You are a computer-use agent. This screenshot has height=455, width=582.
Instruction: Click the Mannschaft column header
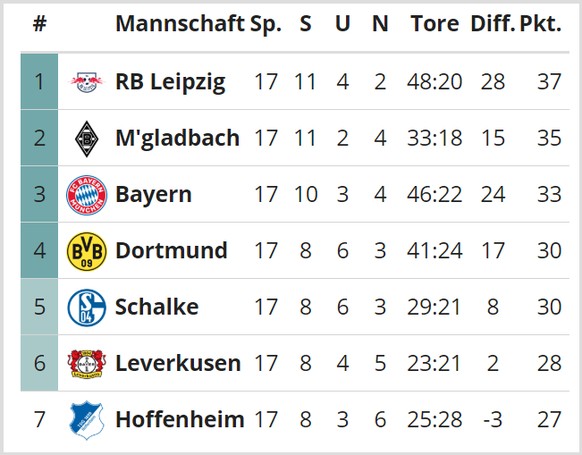(x=180, y=23)
